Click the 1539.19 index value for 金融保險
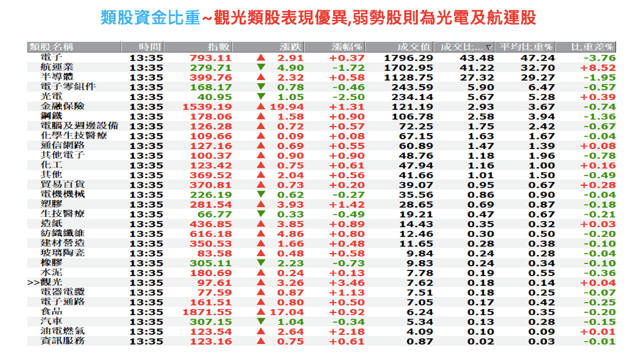The width and height of the screenshot is (640, 364). [207, 106]
